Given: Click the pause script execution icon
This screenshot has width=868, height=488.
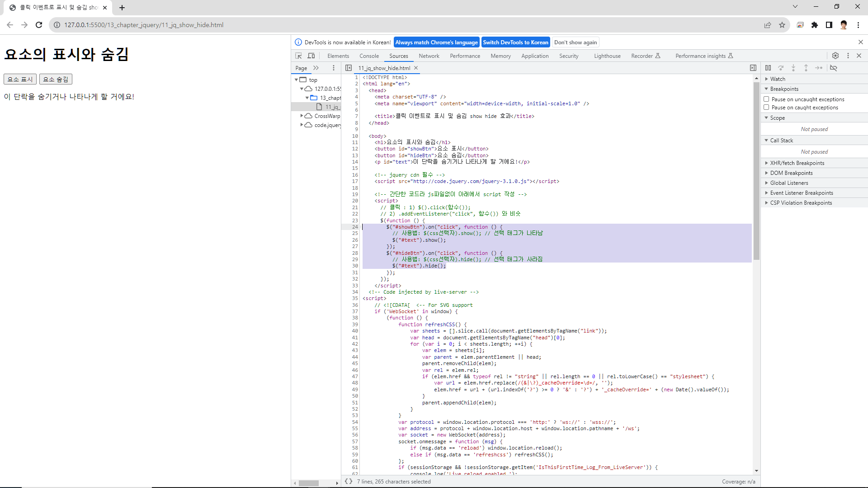Looking at the screenshot, I should pos(768,68).
